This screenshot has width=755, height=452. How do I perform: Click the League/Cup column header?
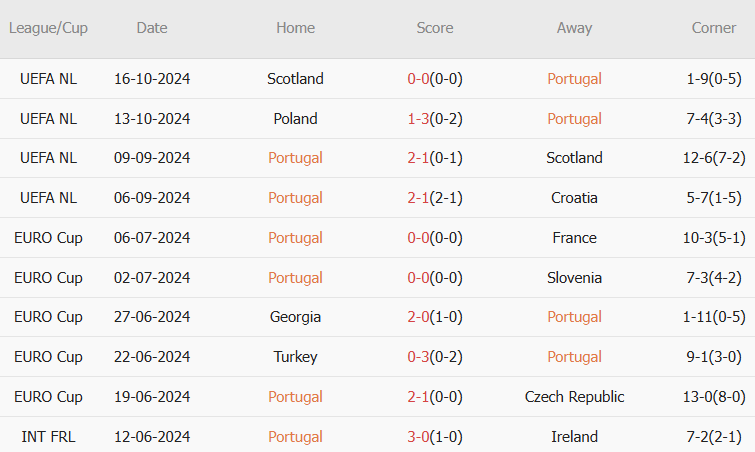tap(48, 28)
